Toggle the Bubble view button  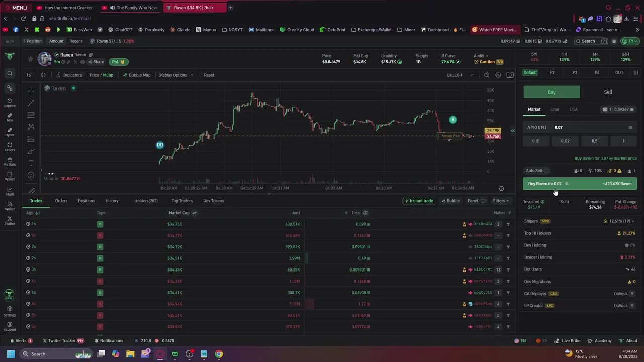pos(450,201)
